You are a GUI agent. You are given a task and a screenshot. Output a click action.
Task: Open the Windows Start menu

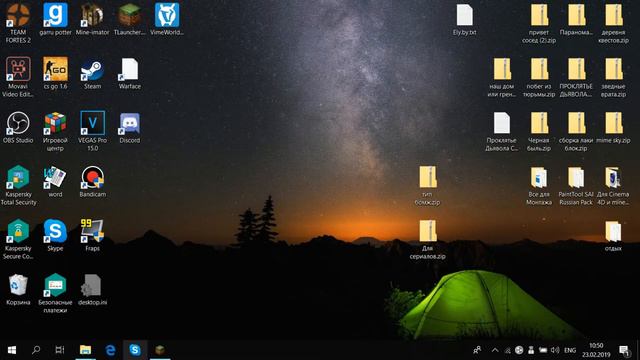click(x=12, y=350)
